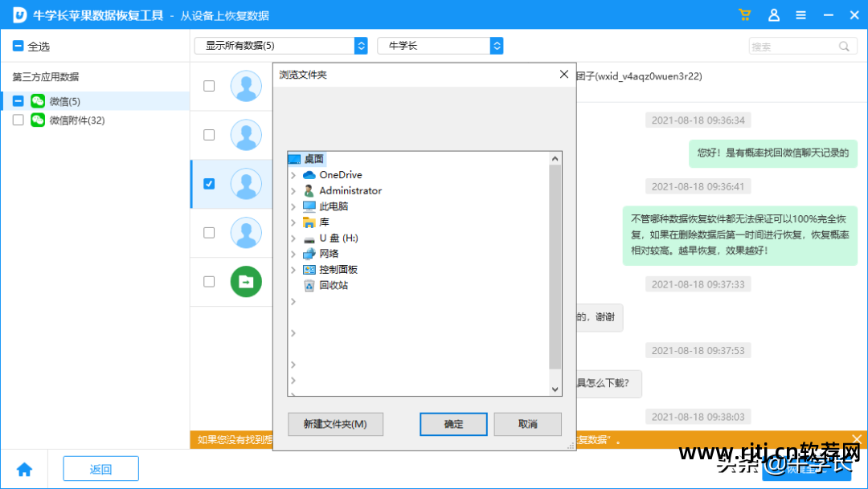The image size is (868, 489).
Task: Select the WeChat icon beside 微信(5)
Action: (x=38, y=102)
